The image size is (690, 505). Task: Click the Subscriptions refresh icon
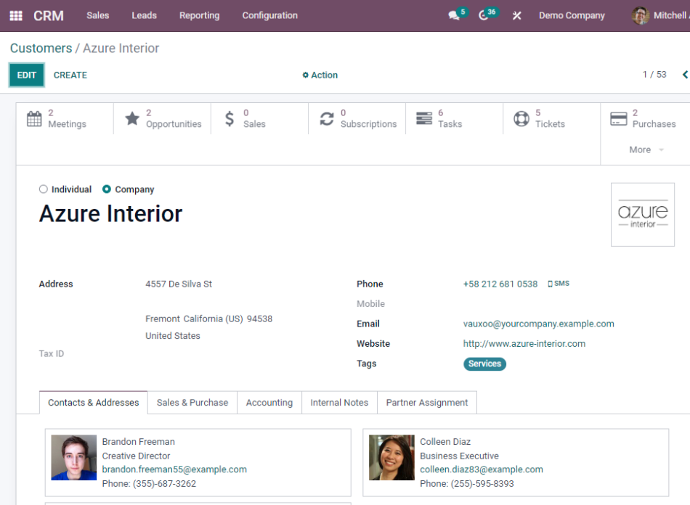coord(327,119)
